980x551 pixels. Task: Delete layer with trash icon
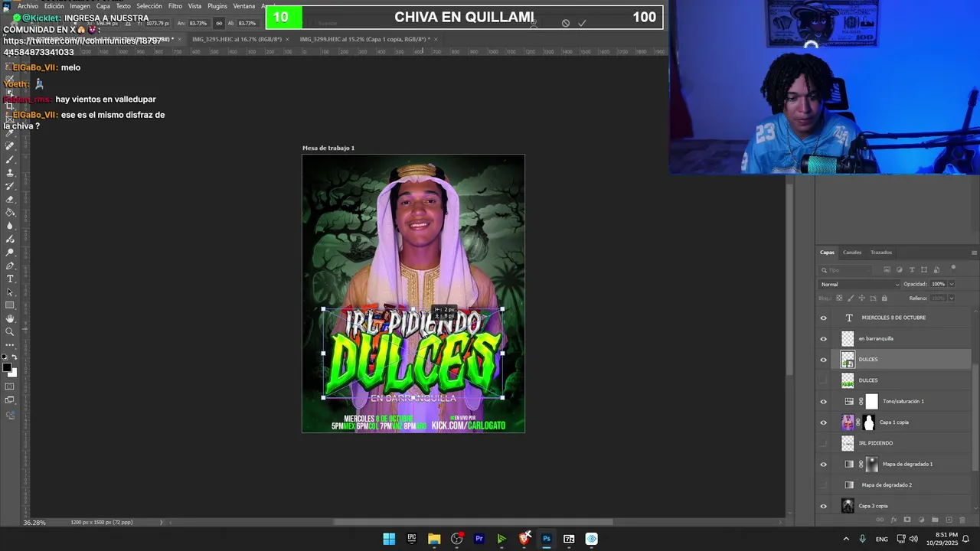[x=962, y=520]
